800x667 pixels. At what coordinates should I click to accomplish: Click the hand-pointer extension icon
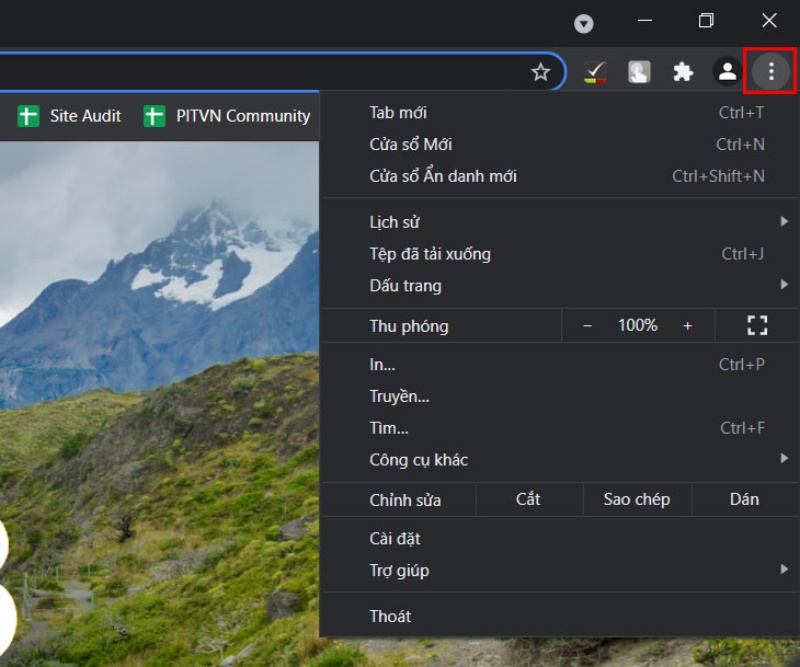[639, 72]
